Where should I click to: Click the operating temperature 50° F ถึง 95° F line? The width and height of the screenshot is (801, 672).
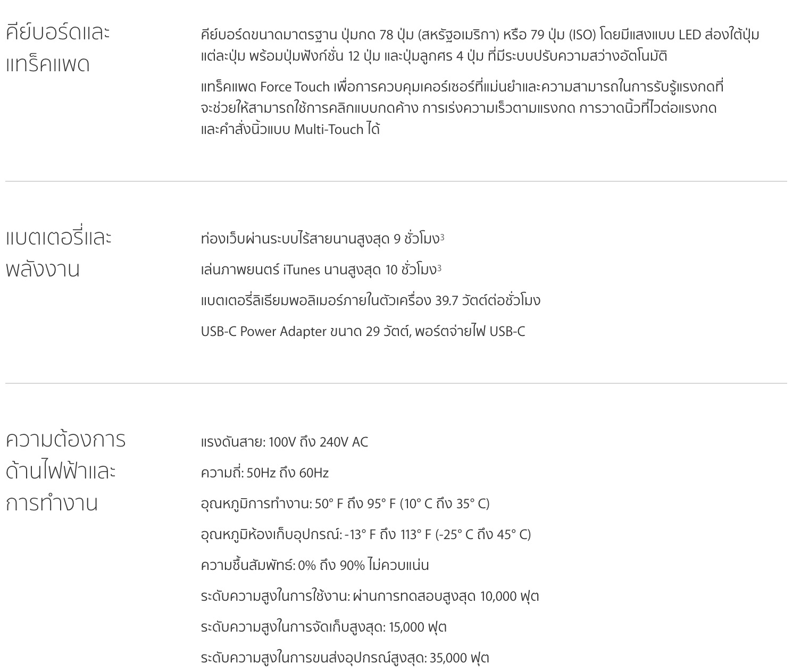click(x=345, y=504)
